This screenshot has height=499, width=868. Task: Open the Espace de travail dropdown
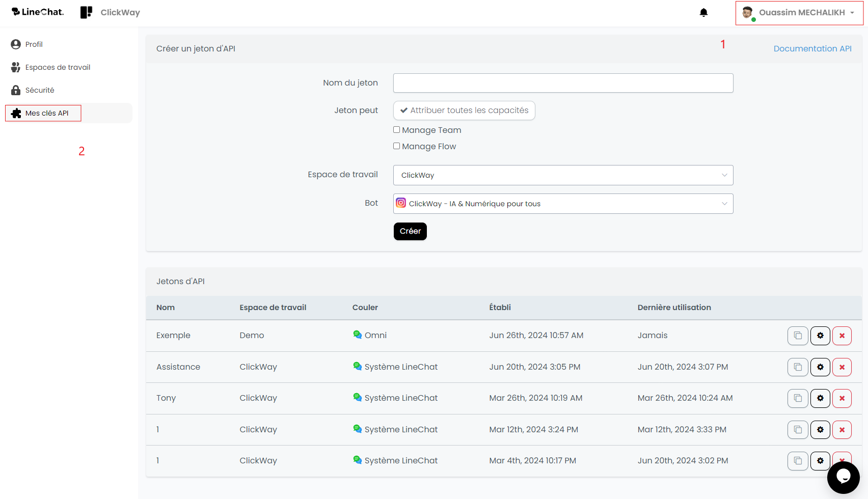(x=563, y=175)
